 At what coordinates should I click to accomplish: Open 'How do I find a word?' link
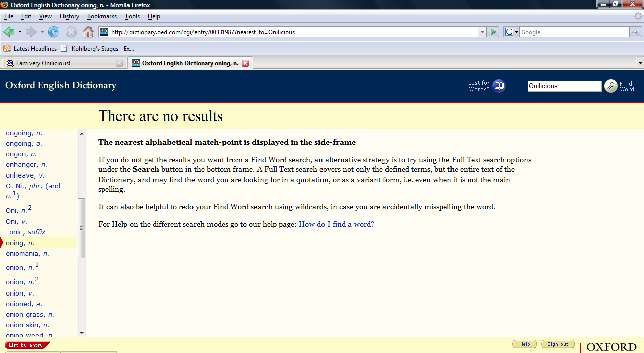pyautogui.click(x=337, y=224)
